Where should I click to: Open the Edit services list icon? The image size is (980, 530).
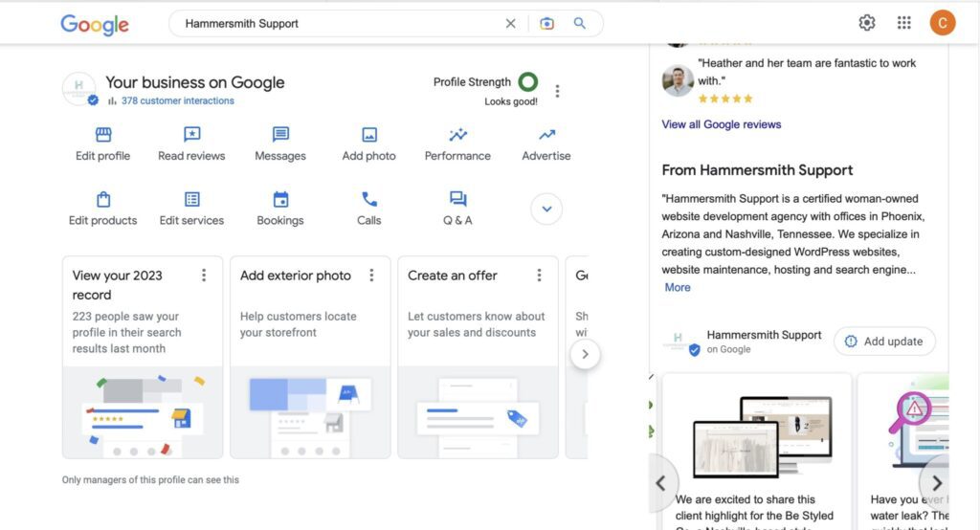click(191, 199)
